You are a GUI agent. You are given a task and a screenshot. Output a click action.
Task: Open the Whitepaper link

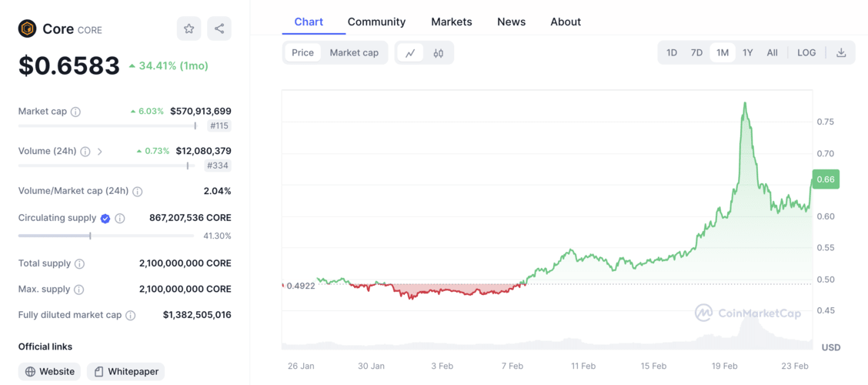click(126, 371)
